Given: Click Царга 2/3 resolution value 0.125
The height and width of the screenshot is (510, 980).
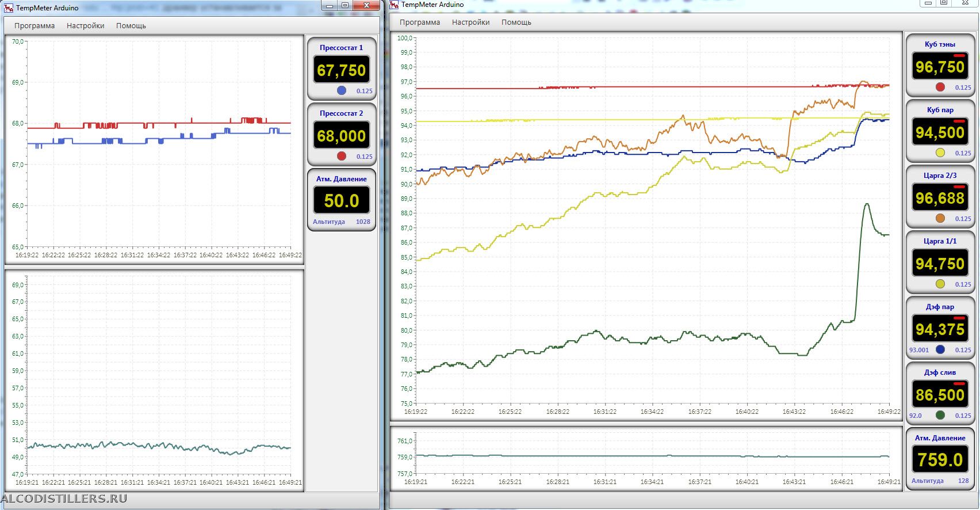Looking at the screenshot, I should point(963,219).
